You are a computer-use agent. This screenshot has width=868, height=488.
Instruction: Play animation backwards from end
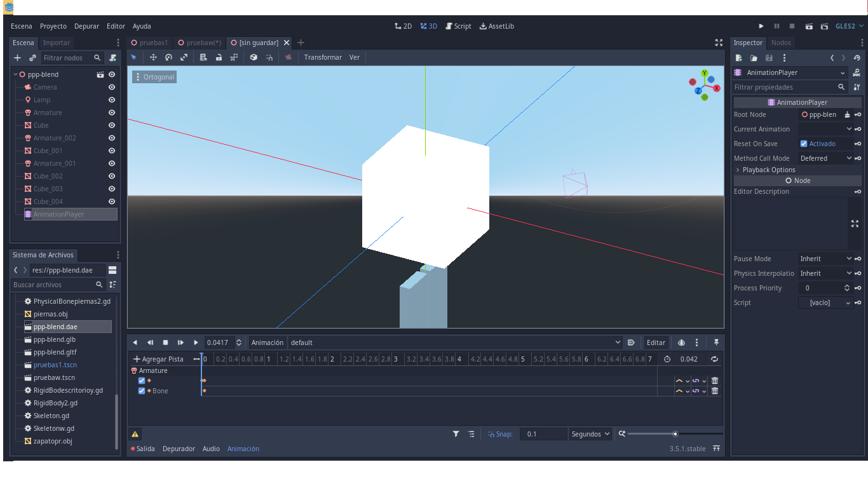[135, 342]
